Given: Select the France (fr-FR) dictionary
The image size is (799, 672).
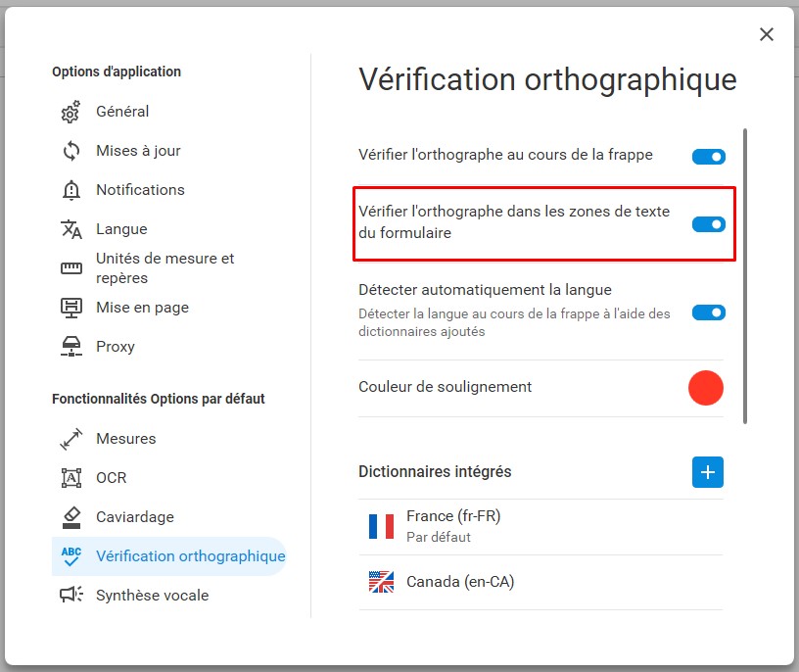Looking at the screenshot, I should coord(540,527).
